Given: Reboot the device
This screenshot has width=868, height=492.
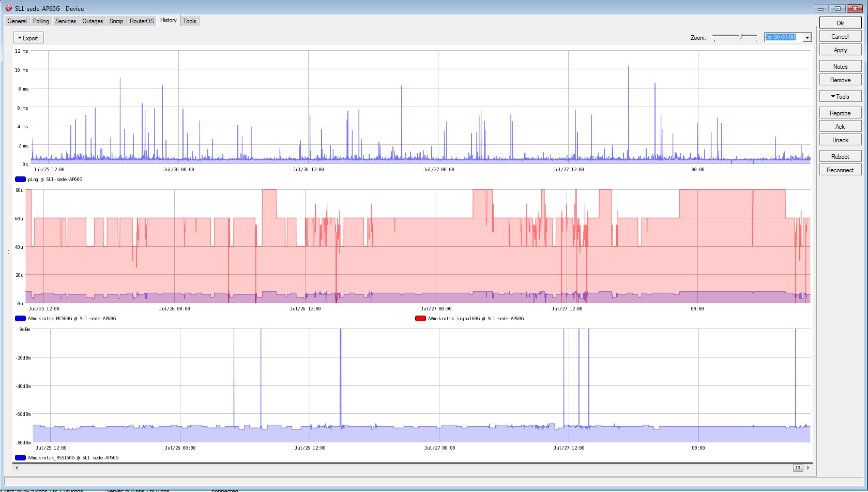Looking at the screenshot, I should tap(840, 156).
